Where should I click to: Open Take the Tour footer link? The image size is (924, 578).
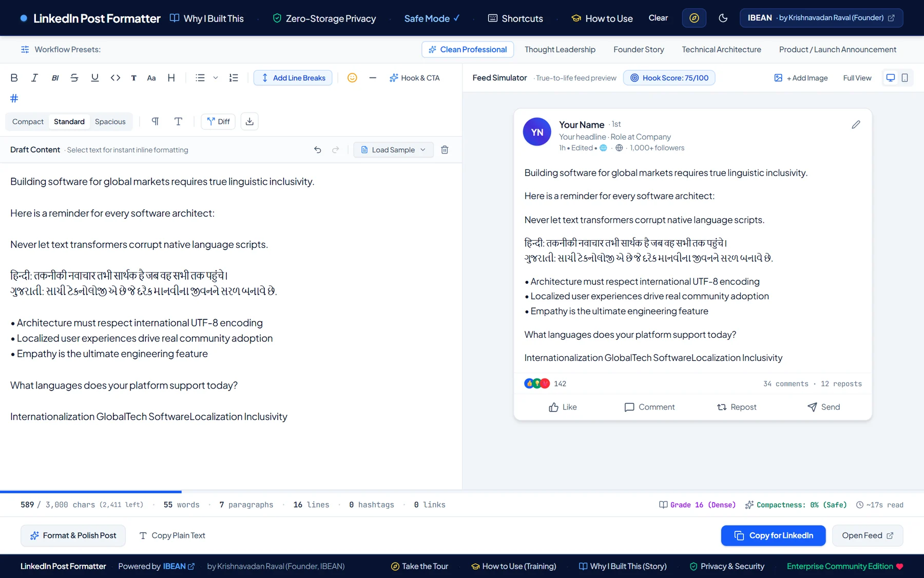coord(419,566)
